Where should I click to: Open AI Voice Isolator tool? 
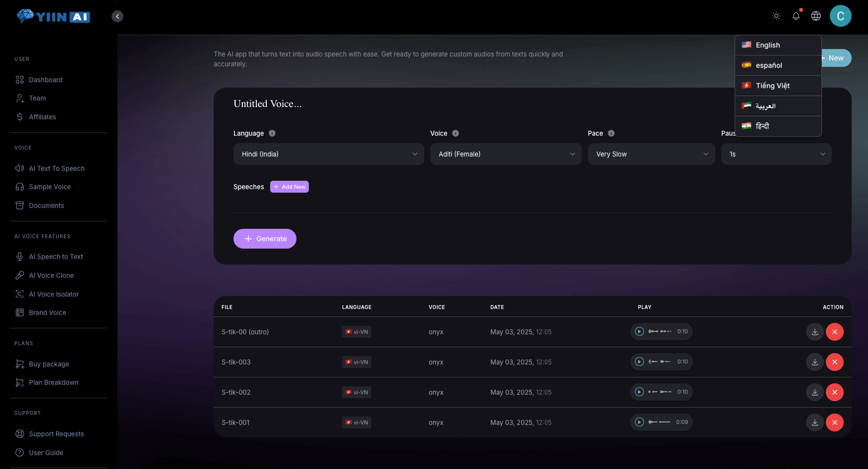(54, 294)
